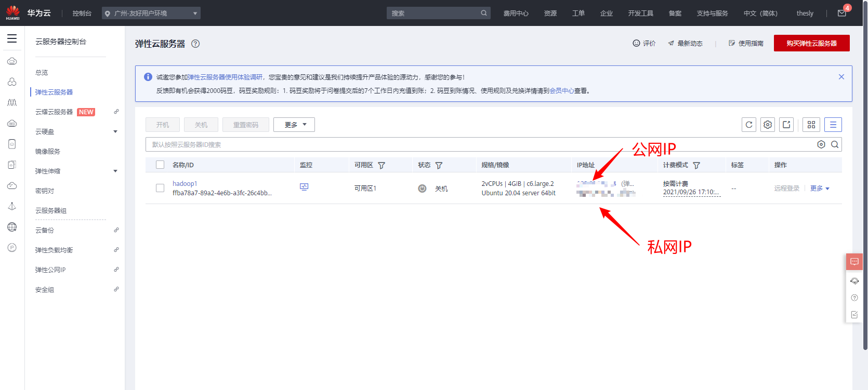
Task: Open monitoring chart for hadoop1
Action: 304,187
